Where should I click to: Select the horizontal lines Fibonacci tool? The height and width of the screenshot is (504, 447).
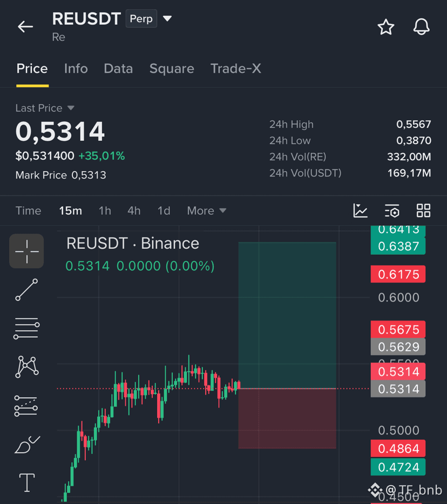[26, 328]
